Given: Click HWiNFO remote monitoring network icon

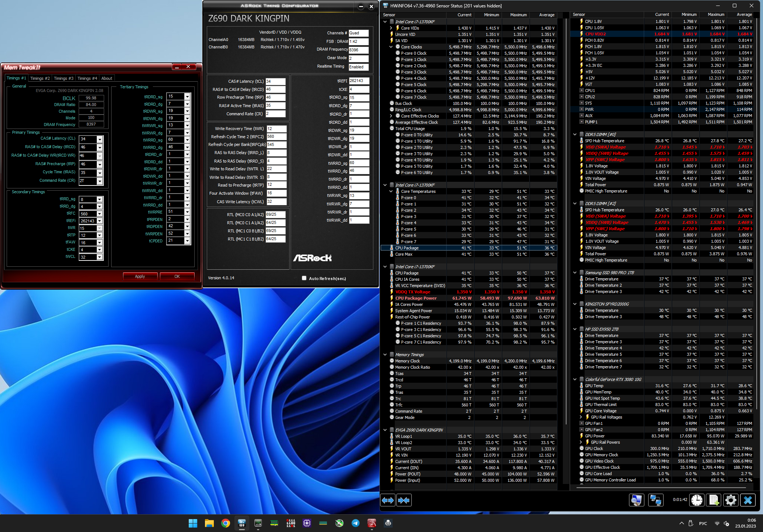Looking at the screenshot, I should [x=655, y=500].
